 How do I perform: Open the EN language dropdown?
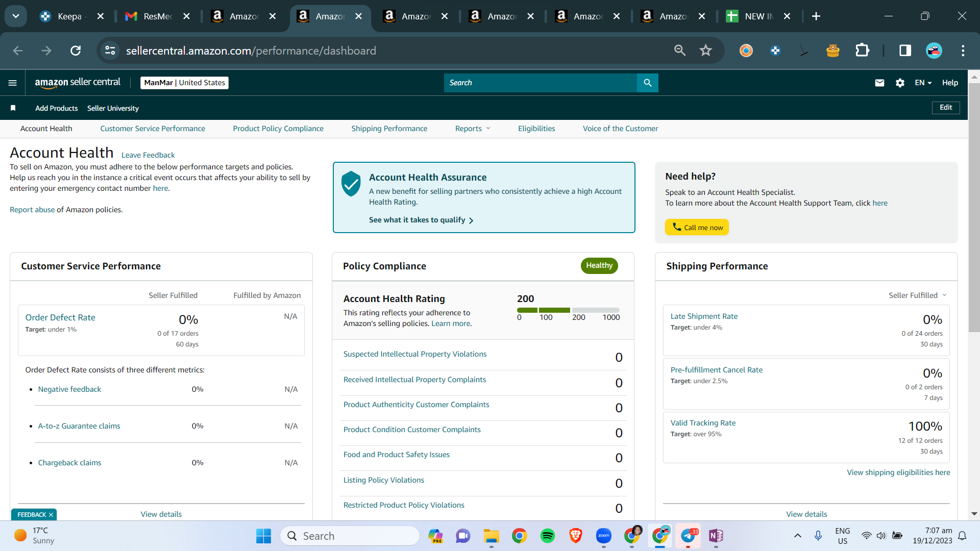923,83
